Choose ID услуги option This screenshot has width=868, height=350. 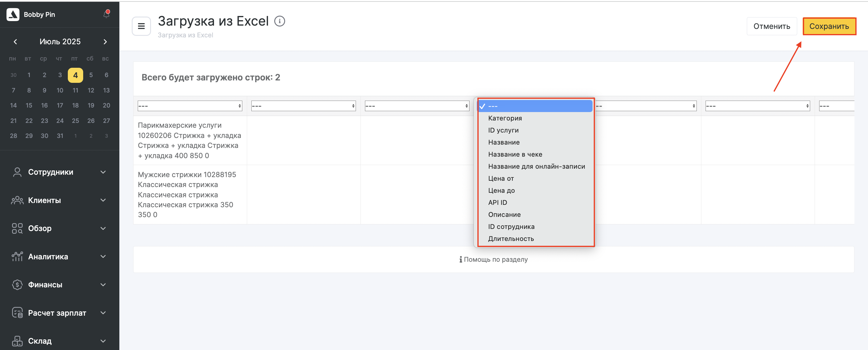pos(535,130)
